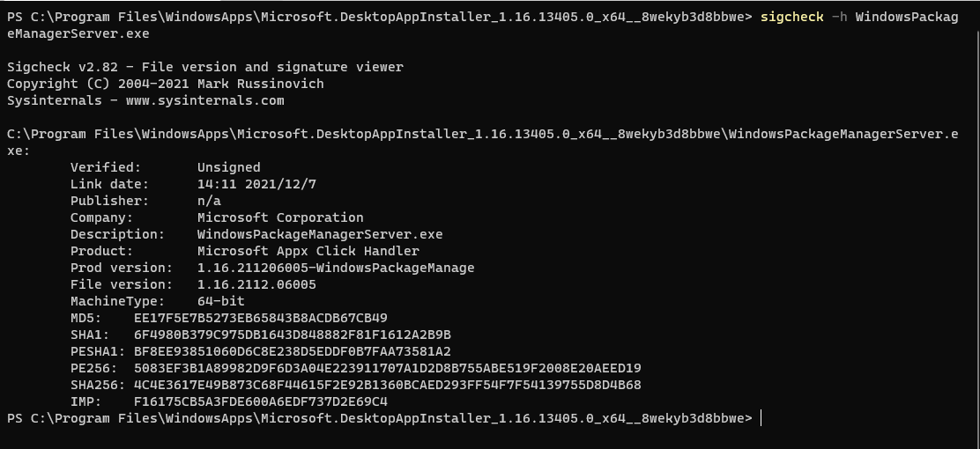Click the MD5 hash value
980x449 pixels.
pyautogui.click(x=261, y=318)
